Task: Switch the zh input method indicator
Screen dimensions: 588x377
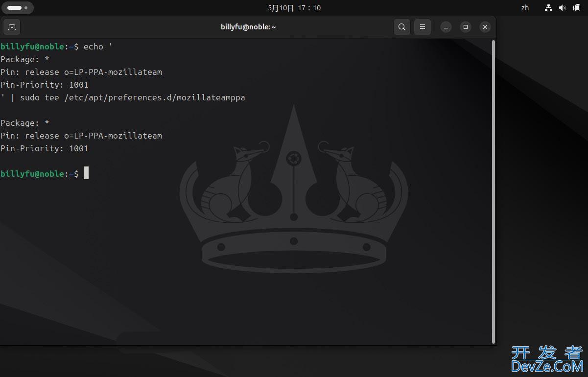Action: 525,8
